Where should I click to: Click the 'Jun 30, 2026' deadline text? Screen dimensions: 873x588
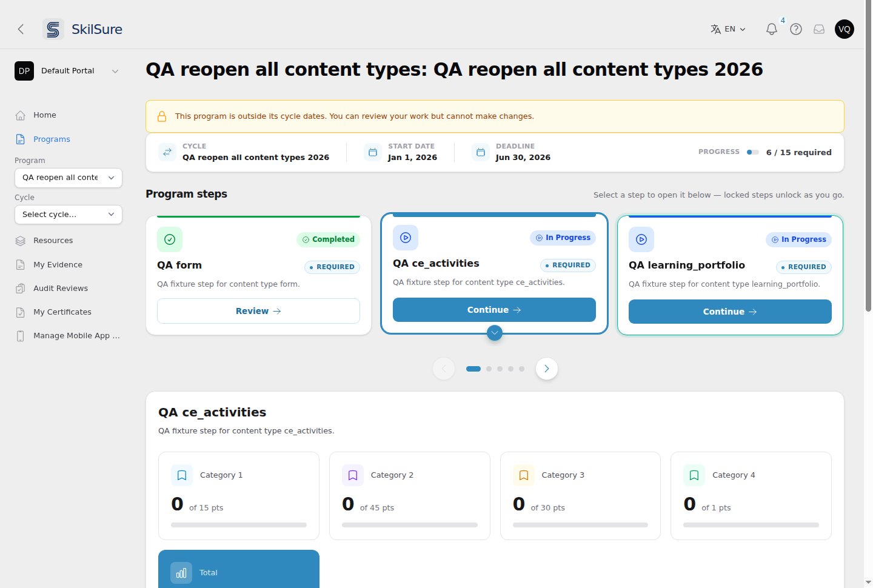point(523,158)
